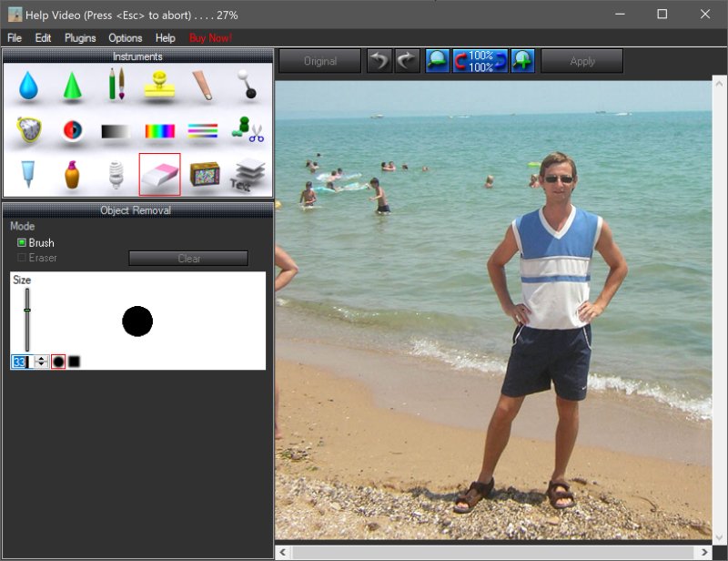Click the vertical Size slider handle
728x561 pixels.
(27, 311)
